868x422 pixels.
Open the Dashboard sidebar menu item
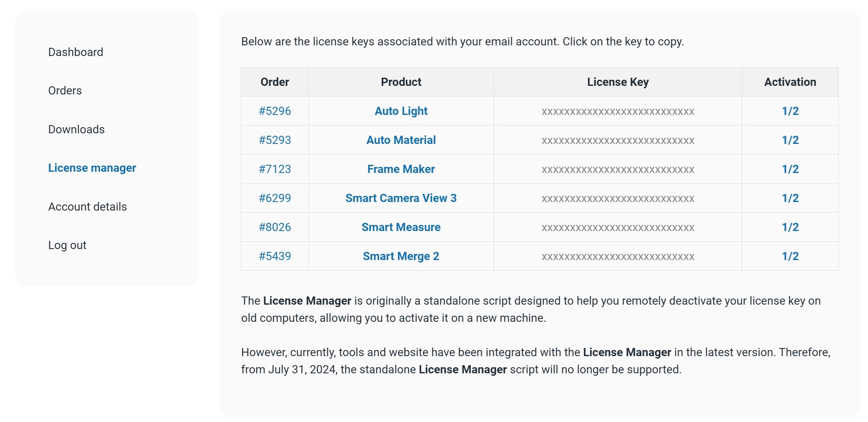[76, 52]
